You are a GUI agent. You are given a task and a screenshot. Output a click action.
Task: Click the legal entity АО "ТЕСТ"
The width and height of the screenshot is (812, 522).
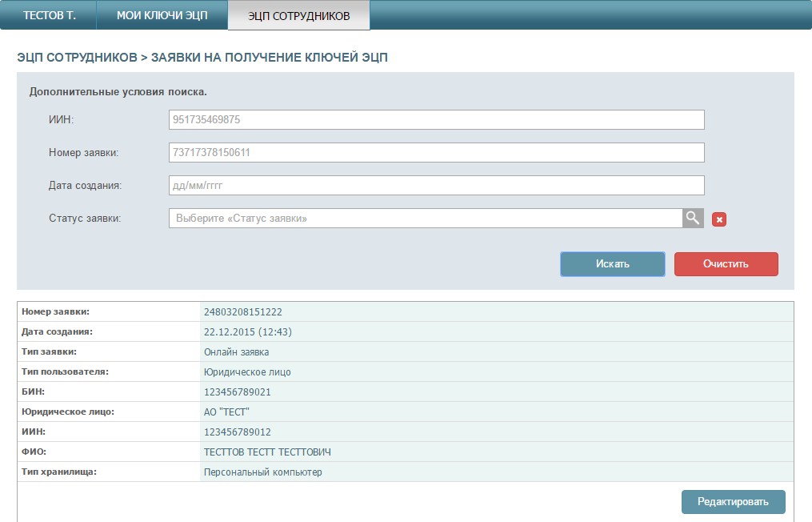click(227, 412)
